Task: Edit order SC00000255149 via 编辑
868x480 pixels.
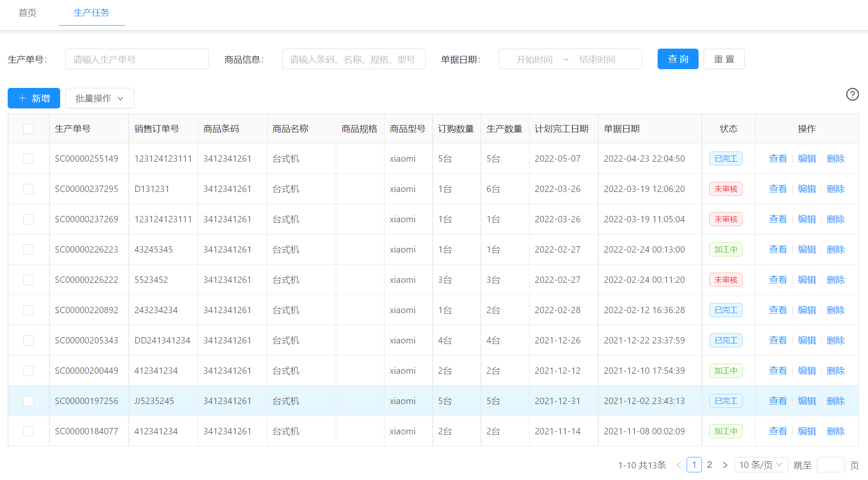Action: point(807,159)
